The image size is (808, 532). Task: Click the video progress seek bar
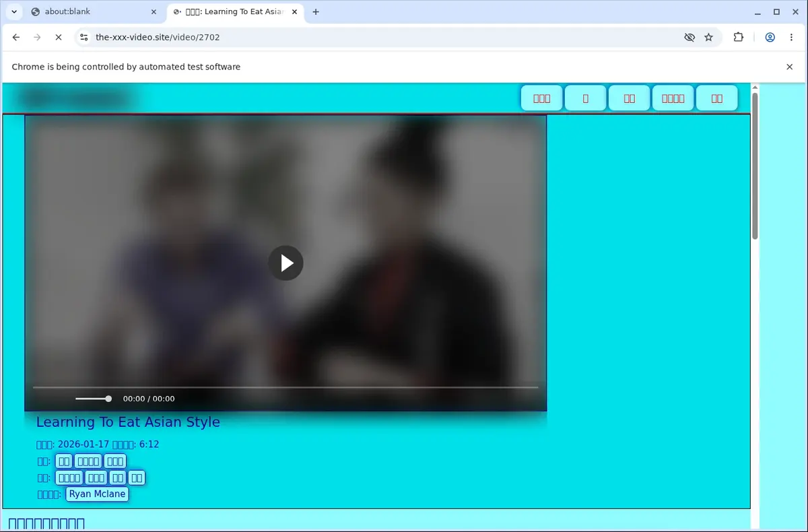click(x=285, y=387)
